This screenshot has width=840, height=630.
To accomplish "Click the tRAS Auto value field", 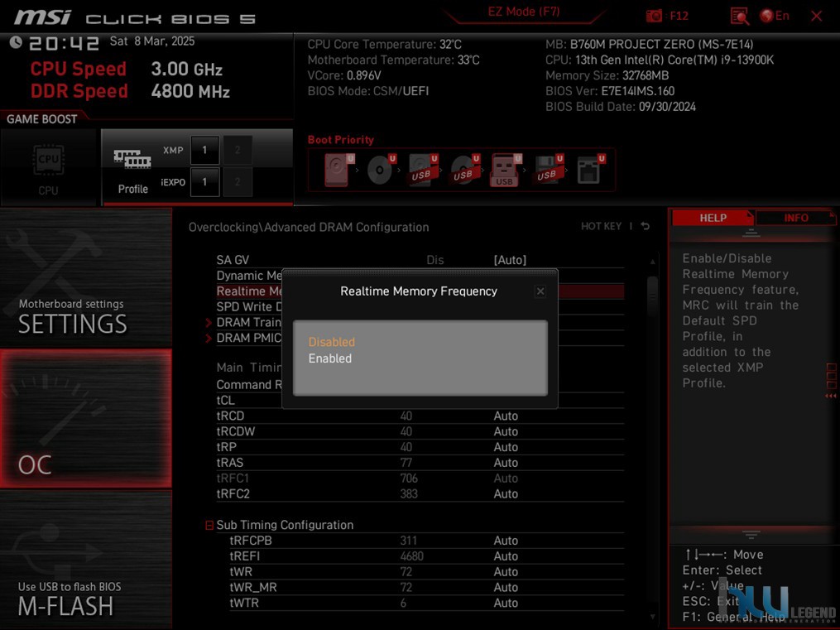I will click(x=506, y=462).
